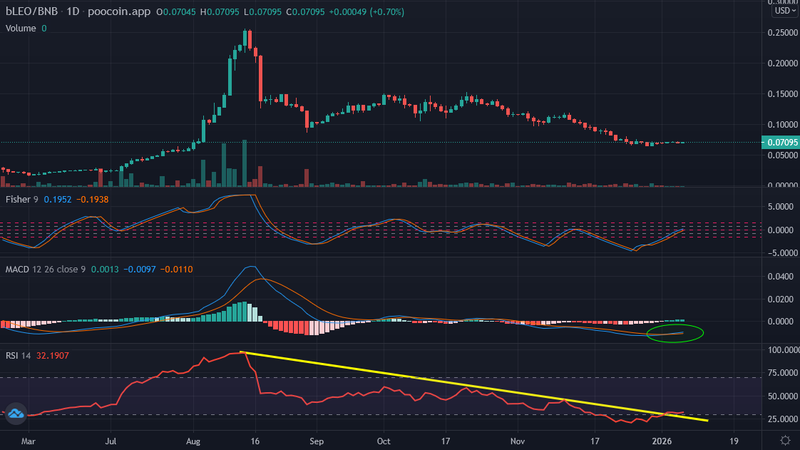
Task: Select the Volume indicator label
Action: (21, 29)
